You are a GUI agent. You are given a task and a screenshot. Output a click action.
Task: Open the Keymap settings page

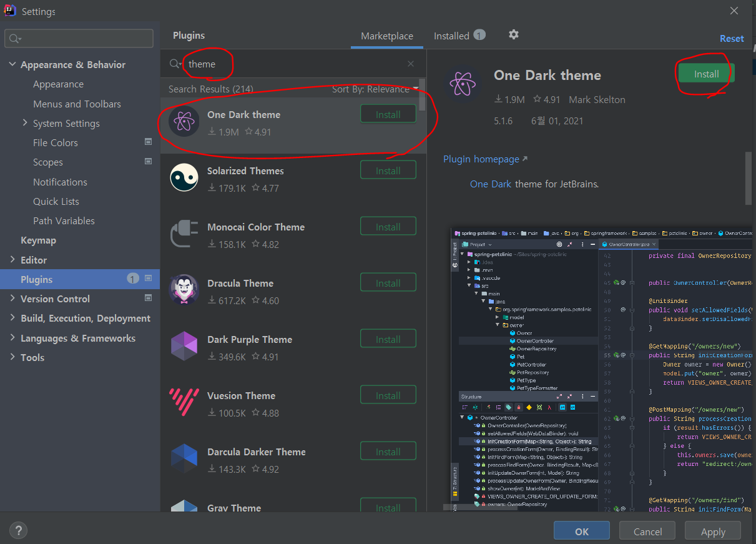(x=38, y=240)
